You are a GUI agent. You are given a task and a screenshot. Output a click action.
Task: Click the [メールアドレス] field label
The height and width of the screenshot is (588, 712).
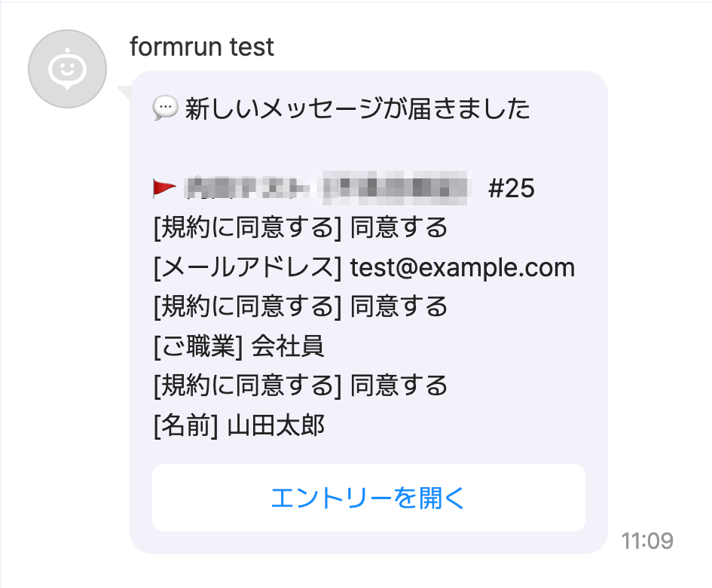(x=248, y=267)
